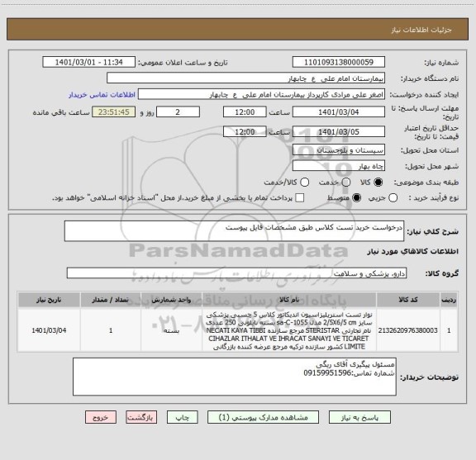Click the response deadline date 1401/03/04 field
The height and width of the screenshot is (460, 476).
click(339, 112)
